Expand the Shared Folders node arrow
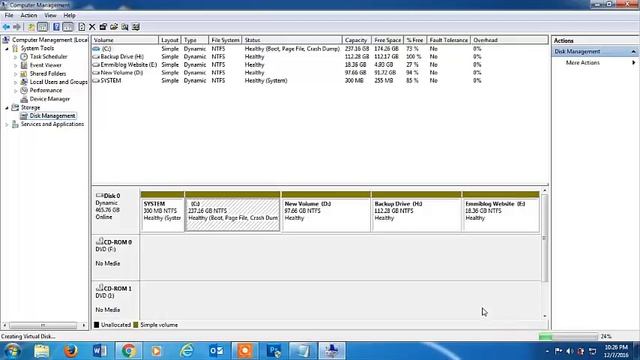This screenshot has height=360, width=640. click(16, 74)
